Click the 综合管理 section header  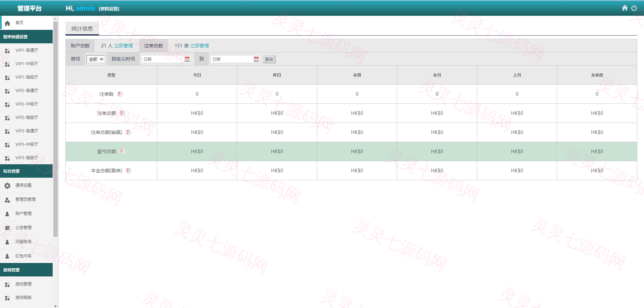(26, 171)
